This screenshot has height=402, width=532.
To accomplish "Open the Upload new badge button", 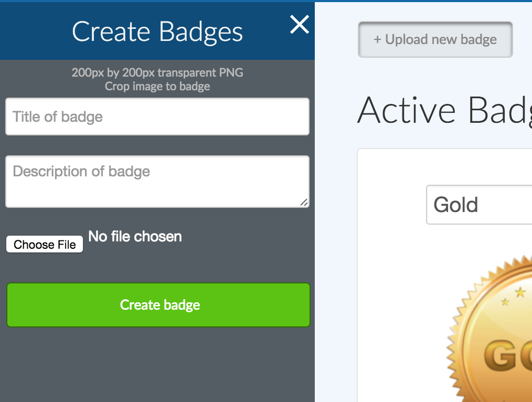I will [x=435, y=39].
